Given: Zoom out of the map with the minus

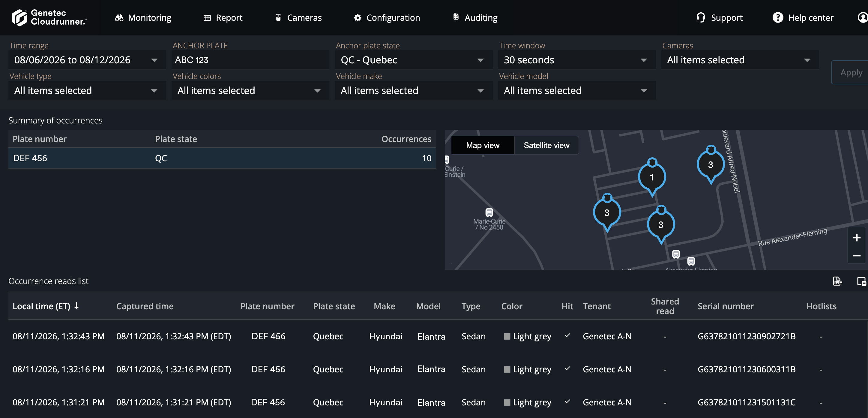Looking at the screenshot, I should (857, 256).
